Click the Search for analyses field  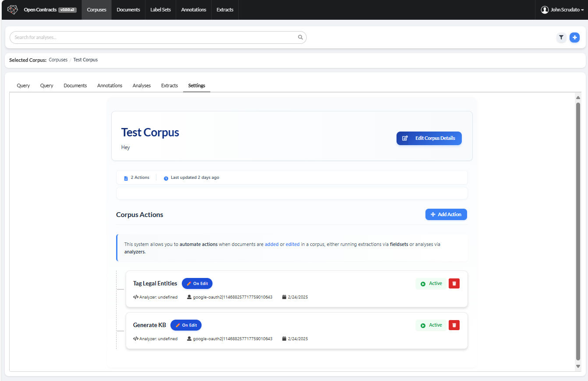(x=158, y=37)
